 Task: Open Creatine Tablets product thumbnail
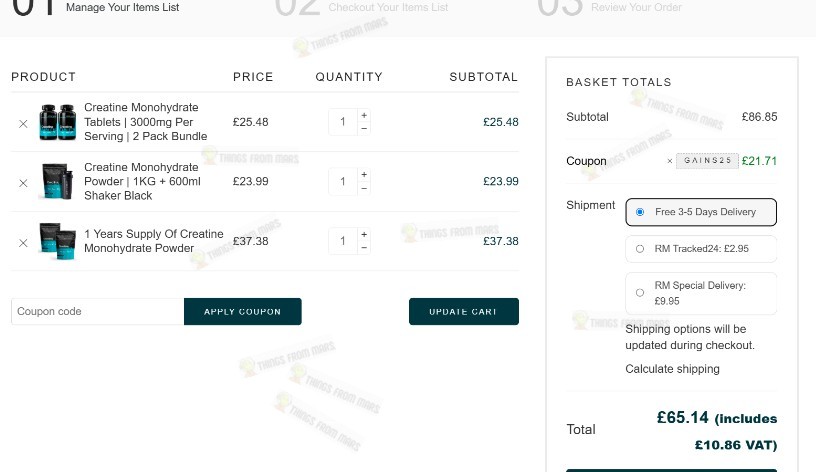(58, 122)
